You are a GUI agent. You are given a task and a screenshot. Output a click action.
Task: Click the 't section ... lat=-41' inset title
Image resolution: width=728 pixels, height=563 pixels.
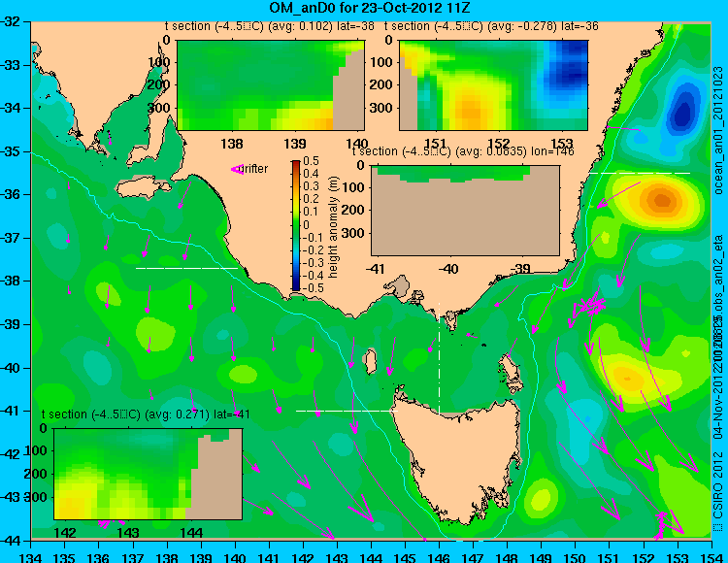pyautogui.click(x=146, y=414)
